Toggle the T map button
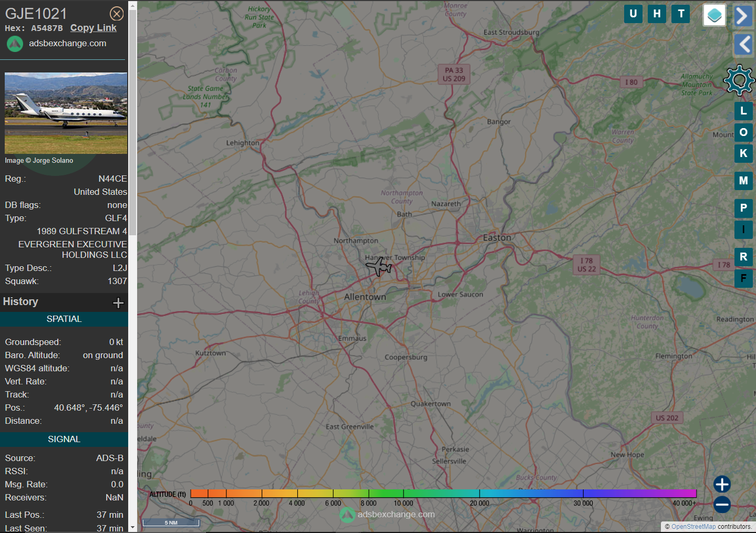The image size is (756, 533). point(681,14)
